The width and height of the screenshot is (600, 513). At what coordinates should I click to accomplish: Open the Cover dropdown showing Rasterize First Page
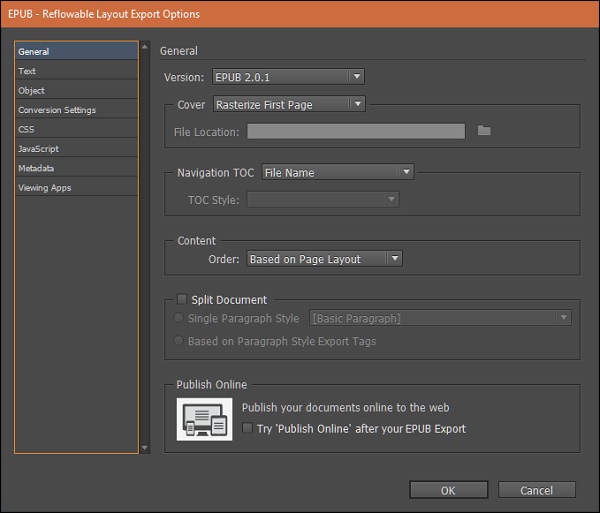click(289, 104)
